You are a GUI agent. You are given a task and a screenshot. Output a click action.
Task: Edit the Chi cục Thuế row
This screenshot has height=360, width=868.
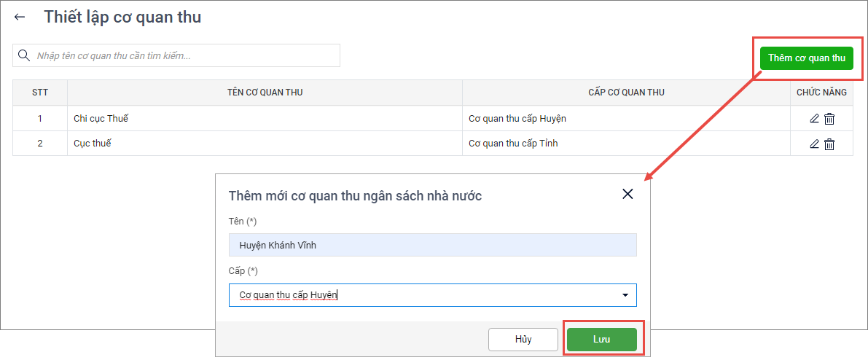[x=815, y=119]
